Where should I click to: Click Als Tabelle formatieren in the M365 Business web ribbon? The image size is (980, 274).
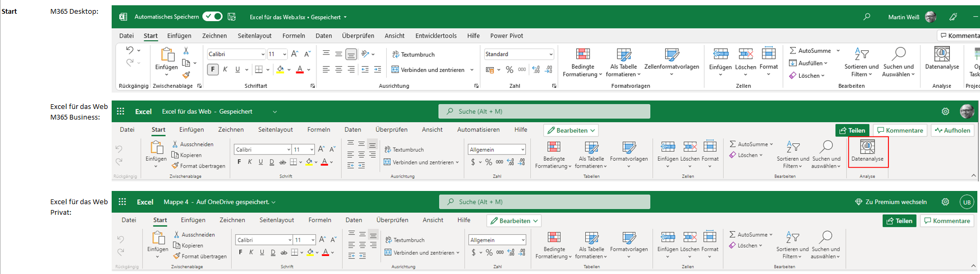(x=591, y=155)
